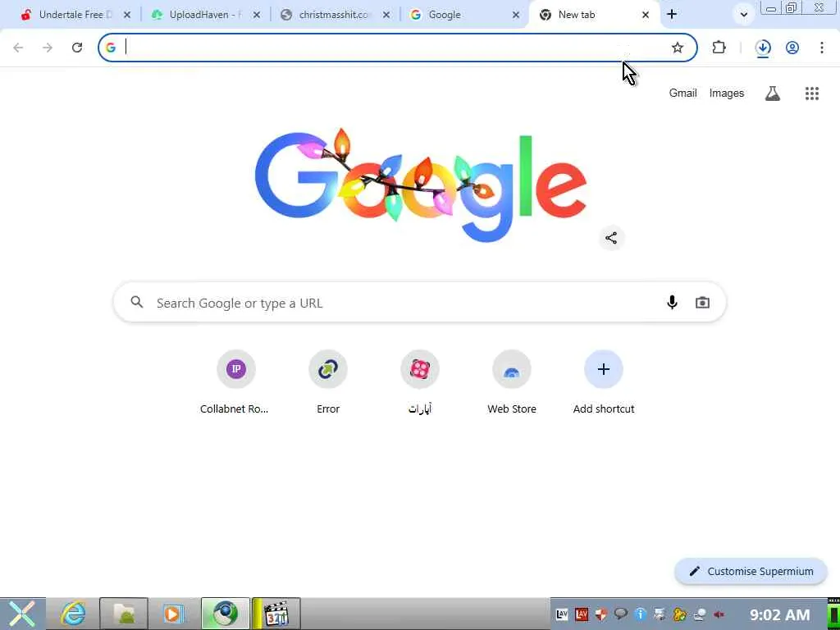The height and width of the screenshot is (630, 840).
Task: Reload the current page
Action: [x=77, y=48]
